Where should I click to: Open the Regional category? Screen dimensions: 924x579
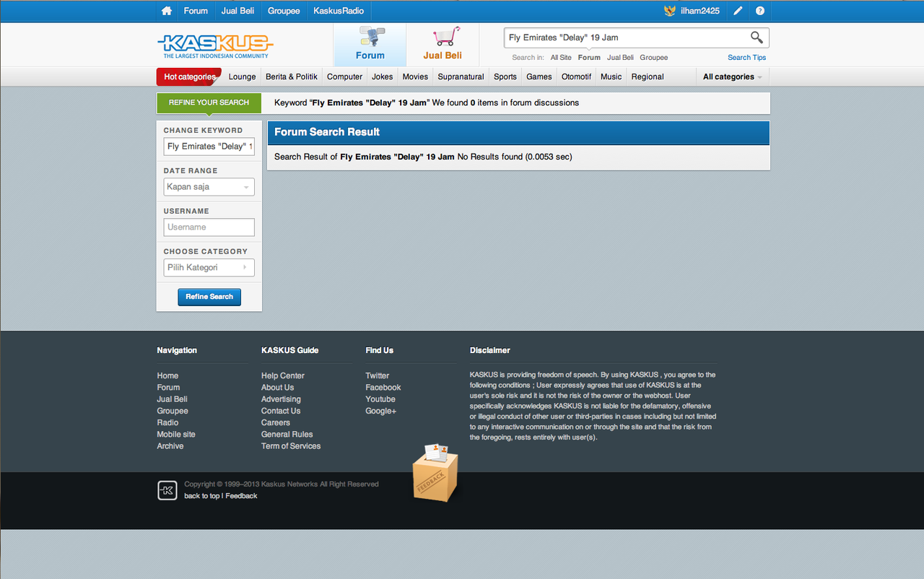click(x=648, y=77)
